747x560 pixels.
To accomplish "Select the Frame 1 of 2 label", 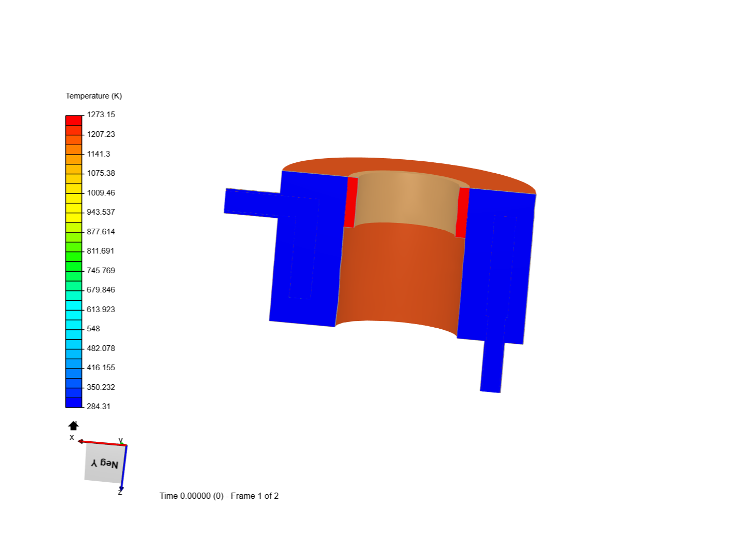I will pos(254,496).
